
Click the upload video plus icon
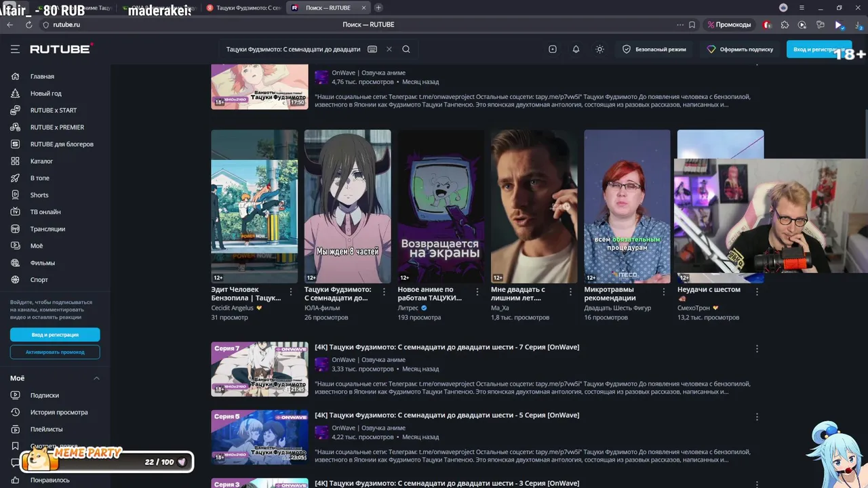point(553,49)
